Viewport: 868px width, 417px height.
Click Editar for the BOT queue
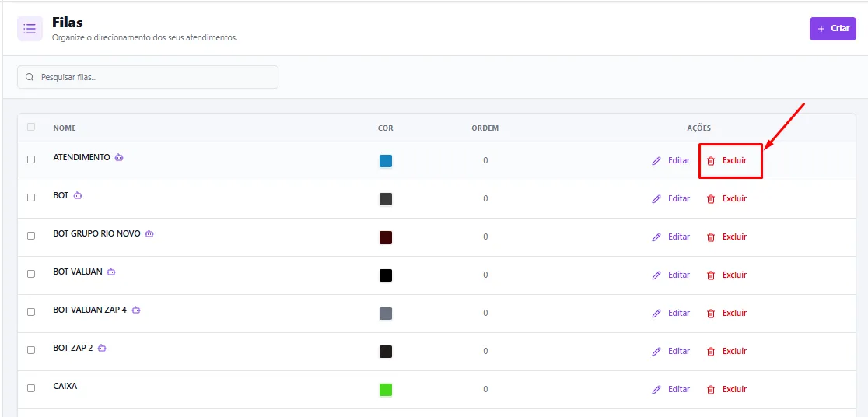click(671, 199)
